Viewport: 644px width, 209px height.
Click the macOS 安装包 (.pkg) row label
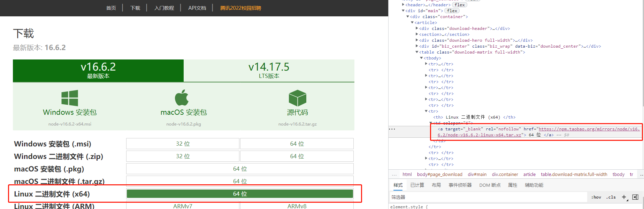point(49,169)
